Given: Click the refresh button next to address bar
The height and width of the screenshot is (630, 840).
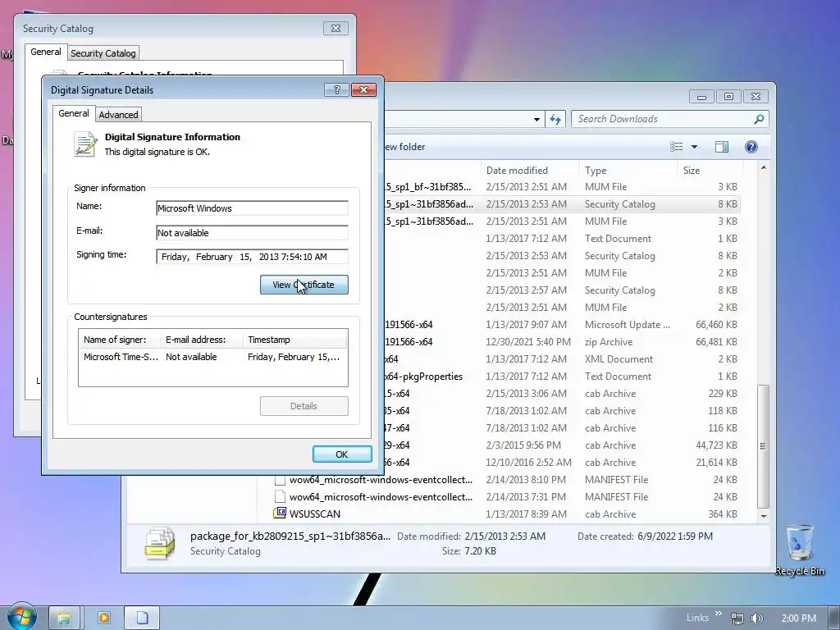Looking at the screenshot, I should tap(555, 120).
